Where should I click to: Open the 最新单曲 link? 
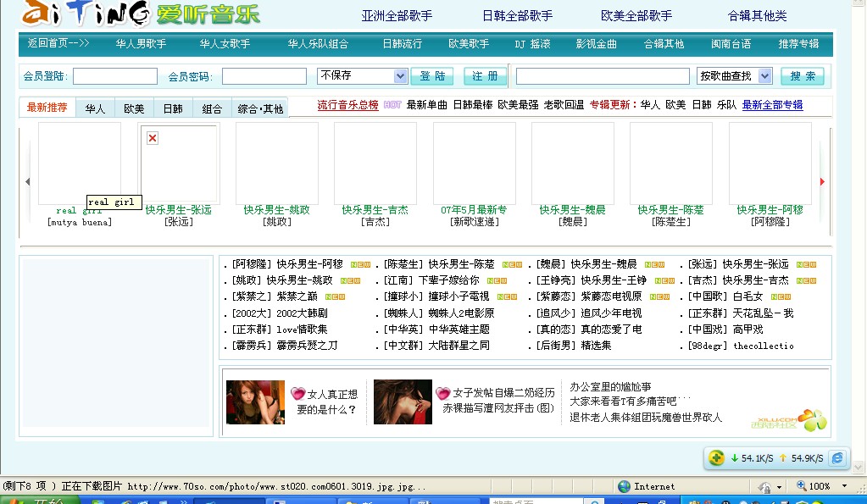427,105
